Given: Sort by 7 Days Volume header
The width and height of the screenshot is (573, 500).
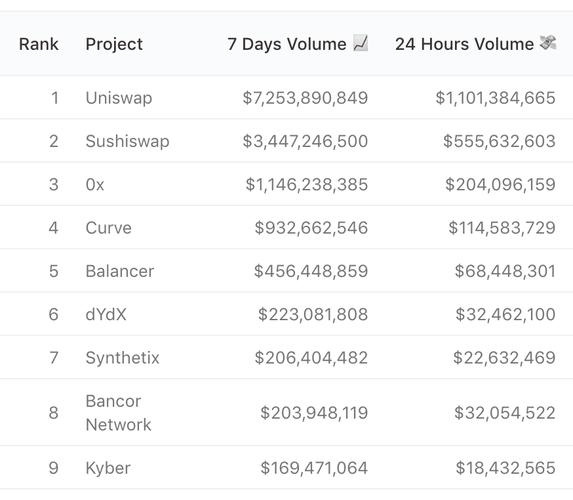Looking at the screenshot, I should (287, 44).
